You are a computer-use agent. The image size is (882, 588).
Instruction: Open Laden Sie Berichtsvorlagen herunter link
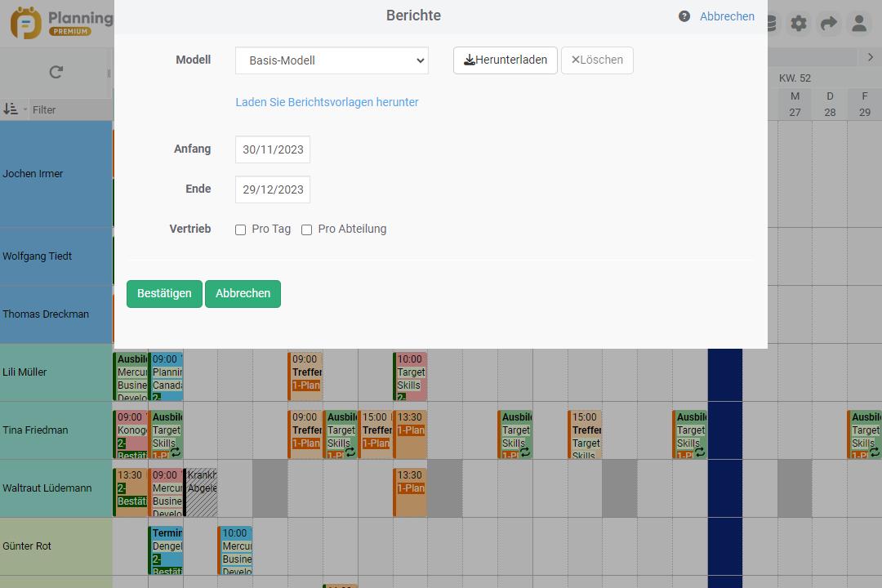pyautogui.click(x=327, y=102)
